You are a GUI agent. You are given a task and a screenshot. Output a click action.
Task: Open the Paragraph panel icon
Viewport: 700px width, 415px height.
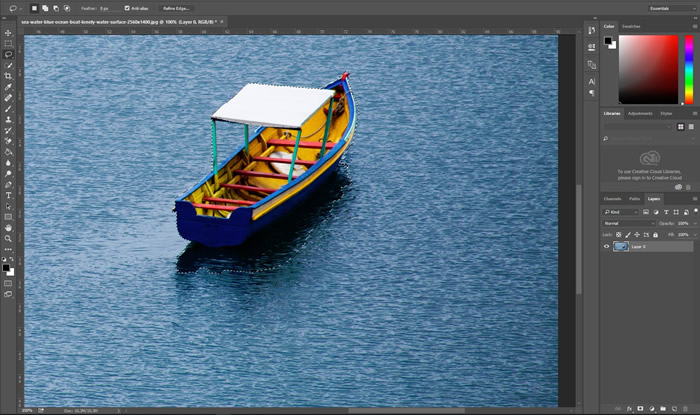[592, 93]
